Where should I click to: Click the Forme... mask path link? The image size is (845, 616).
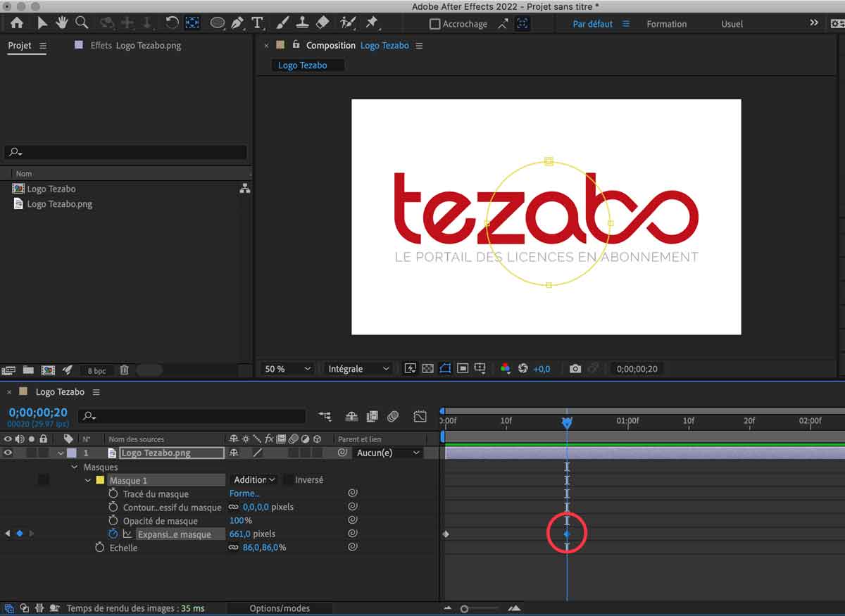click(244, 494)
